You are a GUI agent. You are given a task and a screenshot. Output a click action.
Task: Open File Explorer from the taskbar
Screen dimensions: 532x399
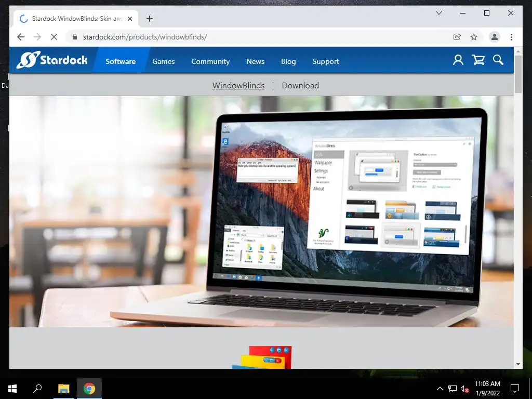(x=63, y=389)
